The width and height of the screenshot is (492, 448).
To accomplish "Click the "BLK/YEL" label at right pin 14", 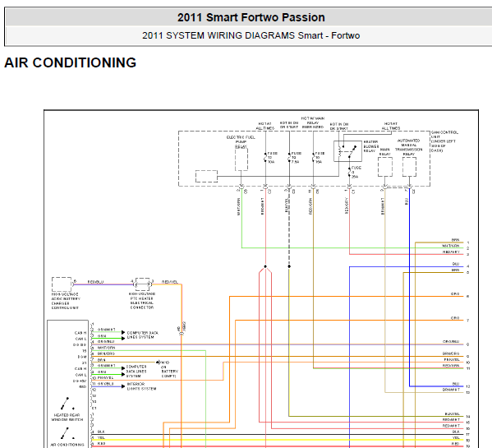I will click(x=452, y=413).
